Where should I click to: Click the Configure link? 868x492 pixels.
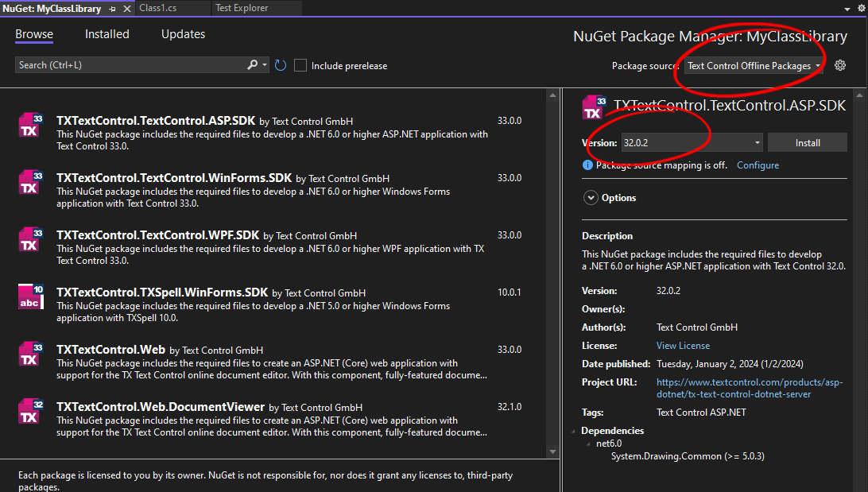point(758,165)
